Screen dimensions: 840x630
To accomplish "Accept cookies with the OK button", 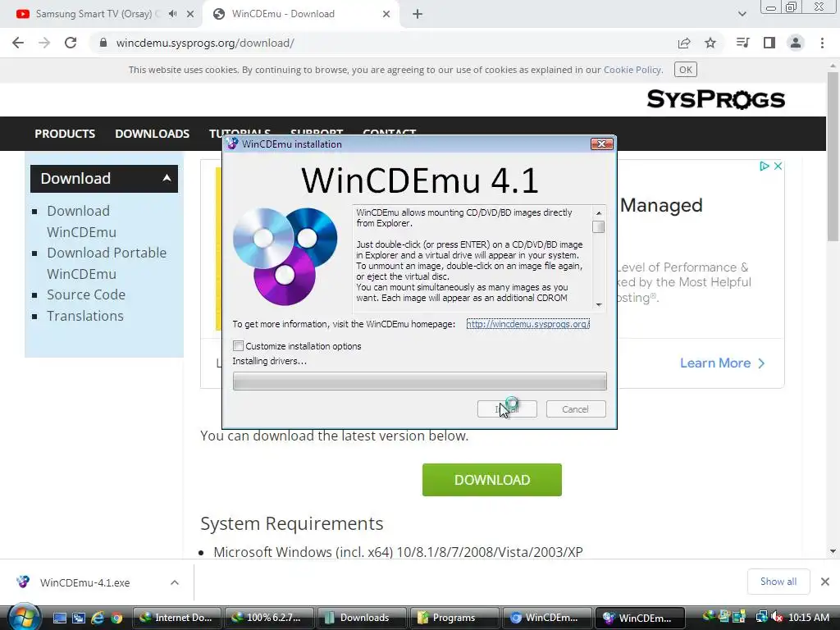I will point(685,70).
